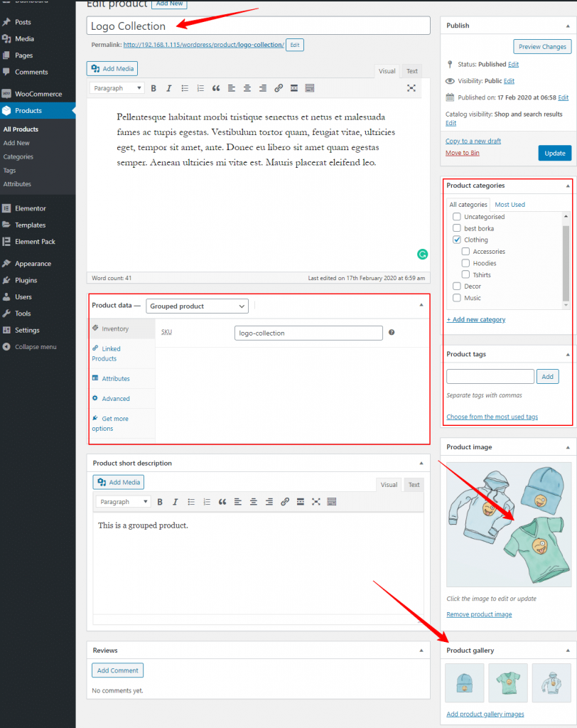Screen dimensions: 577x728
Task: Check the Hoodies category checkbox
Action: pyautogui.click(x=465, y=263)
